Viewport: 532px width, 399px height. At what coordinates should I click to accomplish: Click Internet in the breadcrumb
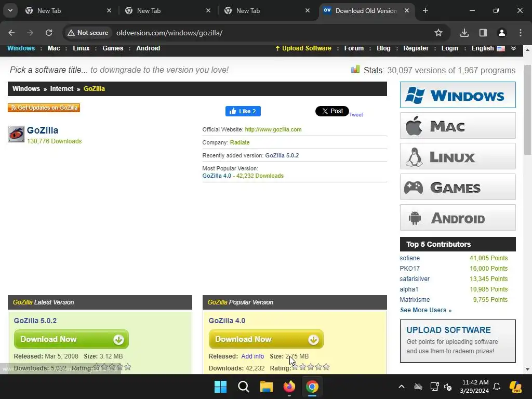point(62,88)
